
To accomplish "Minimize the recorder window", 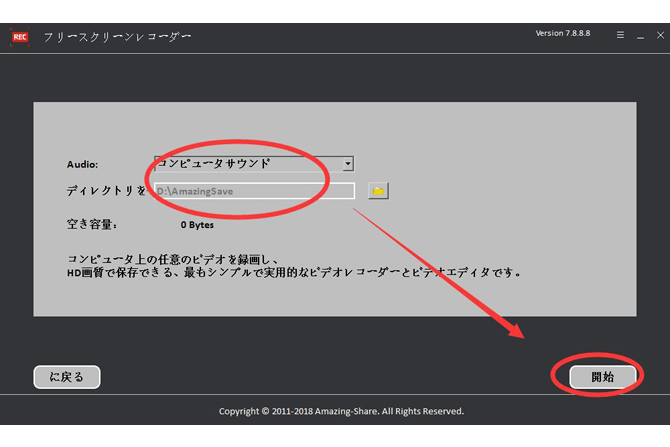I will point(641,37).
